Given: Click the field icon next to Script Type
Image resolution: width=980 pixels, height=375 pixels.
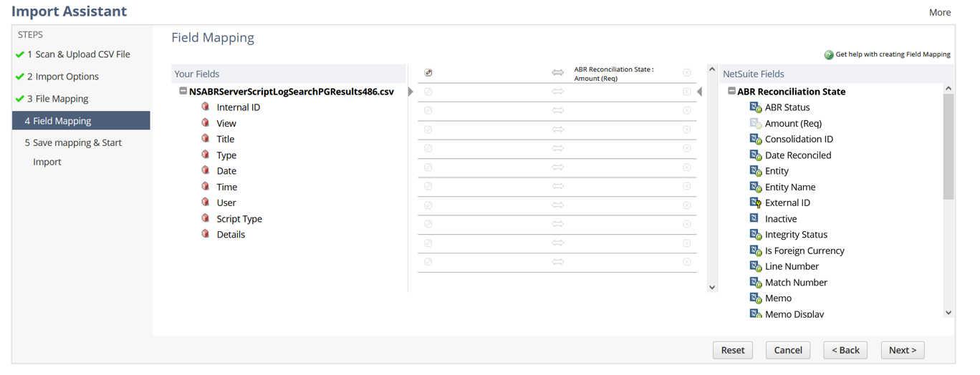Looking at the screenshot, I should (206, 218).
